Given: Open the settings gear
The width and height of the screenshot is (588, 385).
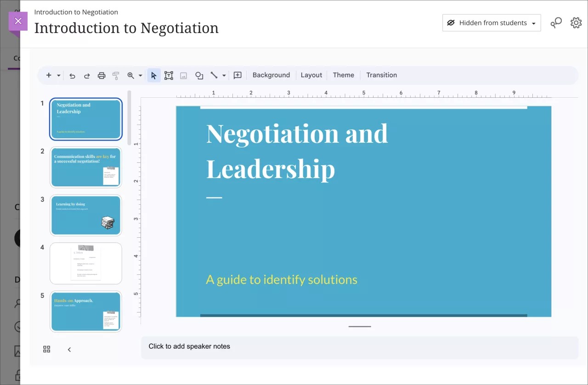Looking at the screenshot, I should [x=576, y=22].
